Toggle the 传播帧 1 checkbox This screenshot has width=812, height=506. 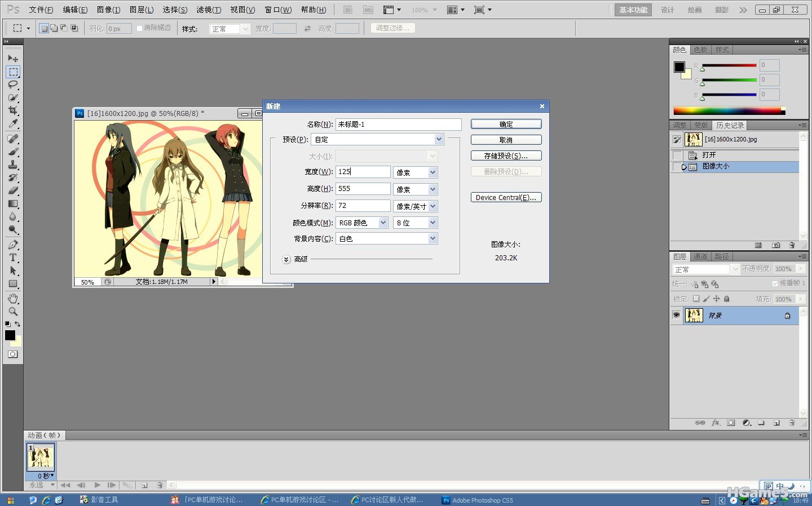point(775,283)
